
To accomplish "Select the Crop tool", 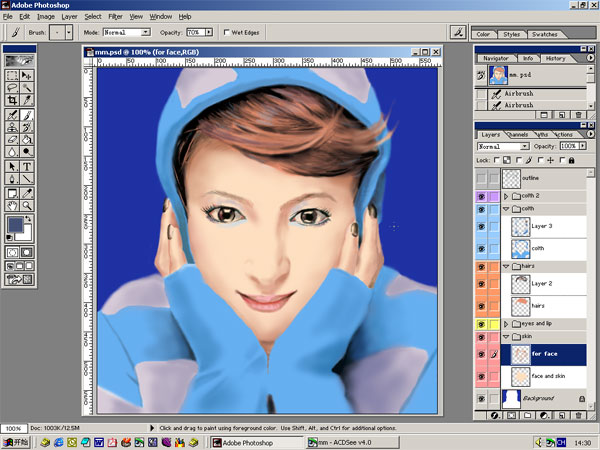I will [x=12, y=100].
